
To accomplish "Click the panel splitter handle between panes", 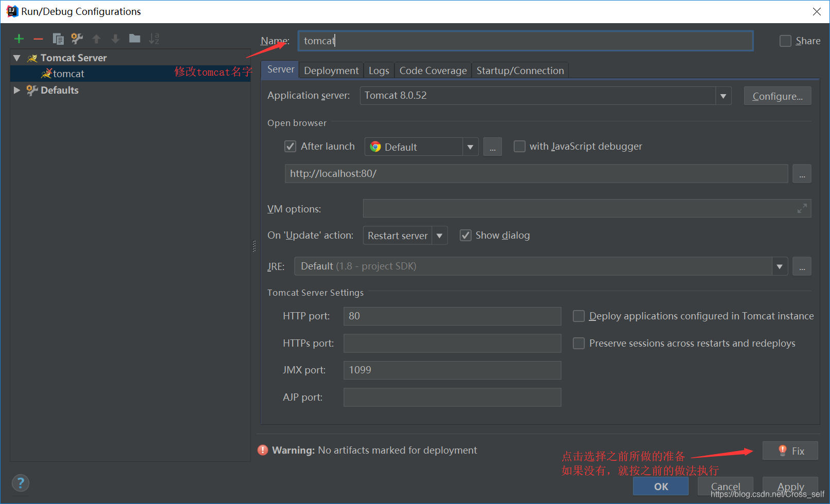I will [x=254, y=246].
